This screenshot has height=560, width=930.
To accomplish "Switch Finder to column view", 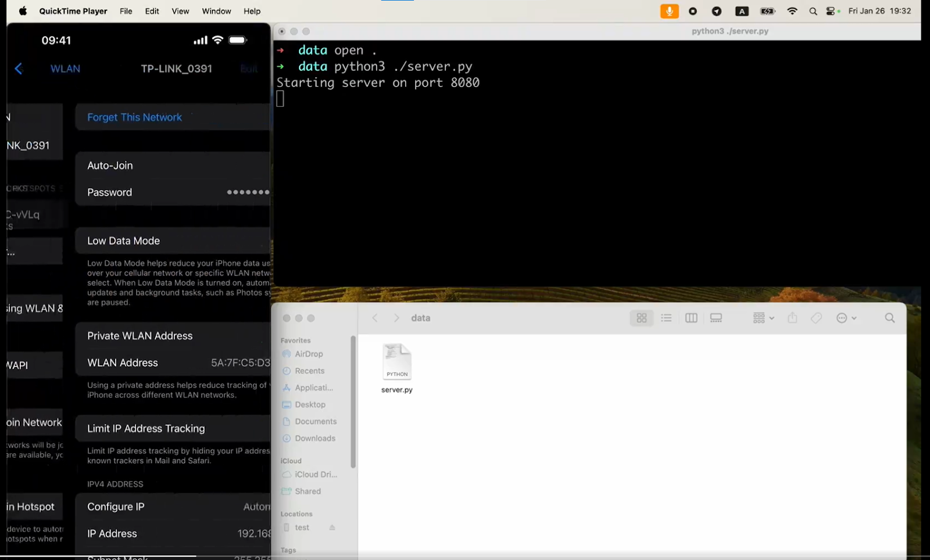I will pos(691,318).
